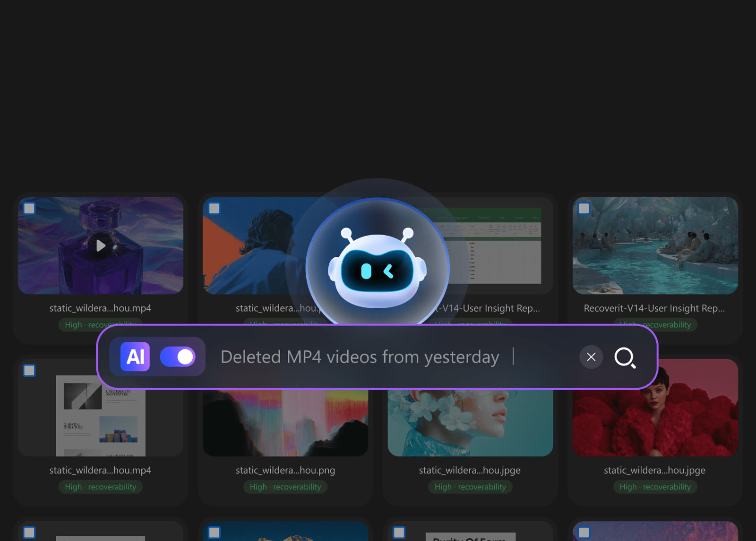756x541 pixels.
Task: Open the flower-face woman jpge thumbnail
Action: (x=470, y=423)
